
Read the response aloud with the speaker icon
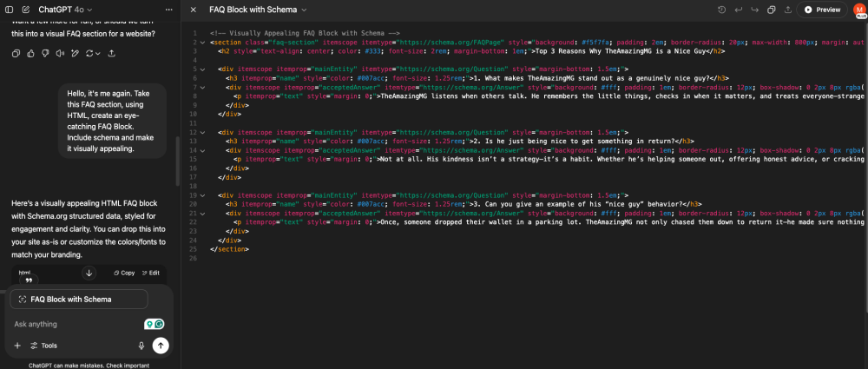(x=60, y=53)
